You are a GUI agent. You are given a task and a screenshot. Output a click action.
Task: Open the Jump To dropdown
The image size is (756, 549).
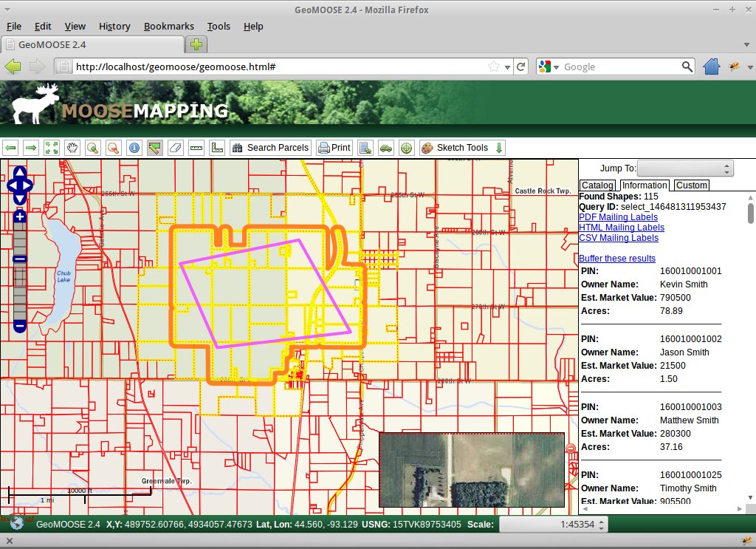(685, 168)
